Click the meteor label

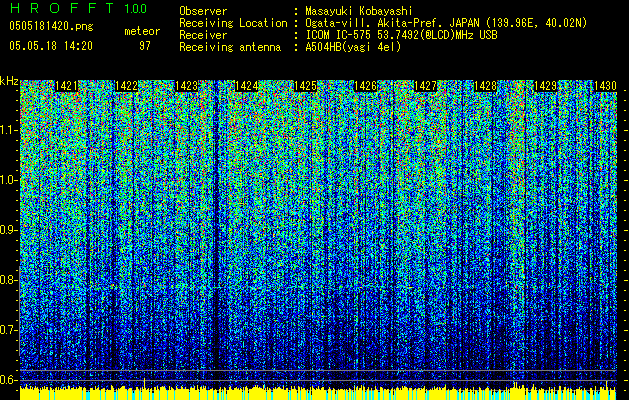click(x=142, y=31)
